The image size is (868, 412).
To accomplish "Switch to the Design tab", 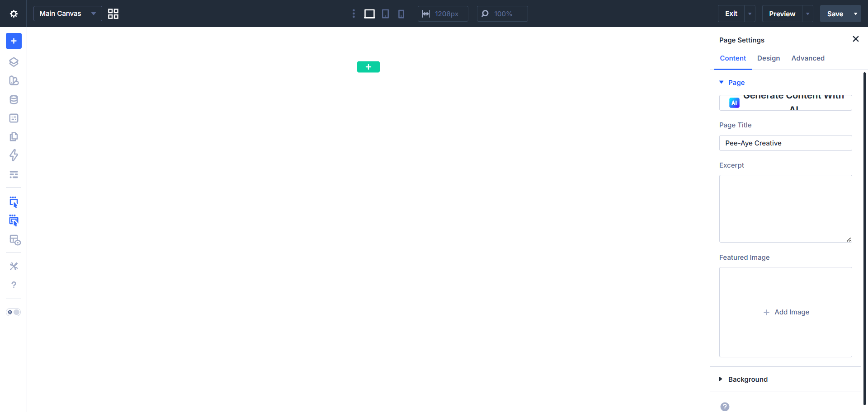I will [768, 58].
